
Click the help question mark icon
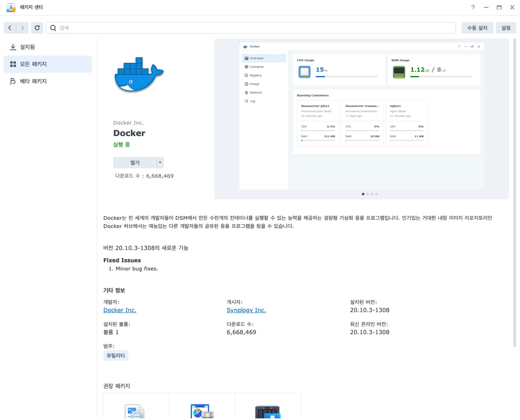tap(473, 7)
